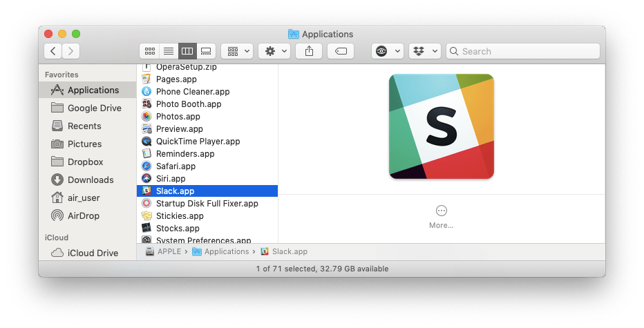Select Stocks.app in the list

click(207, 229)
